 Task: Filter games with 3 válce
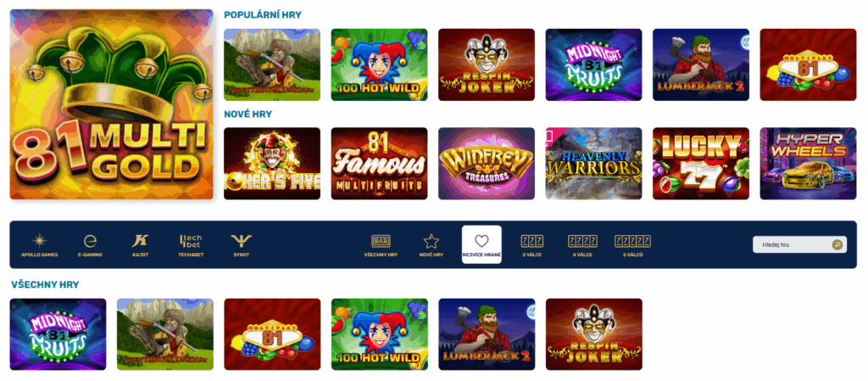point(532,245)
